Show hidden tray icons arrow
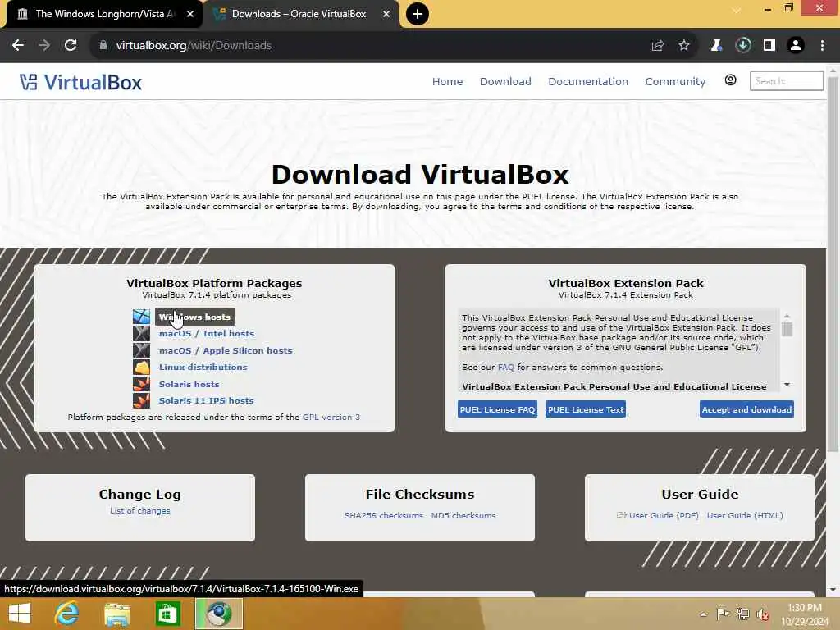 point(703,614)
